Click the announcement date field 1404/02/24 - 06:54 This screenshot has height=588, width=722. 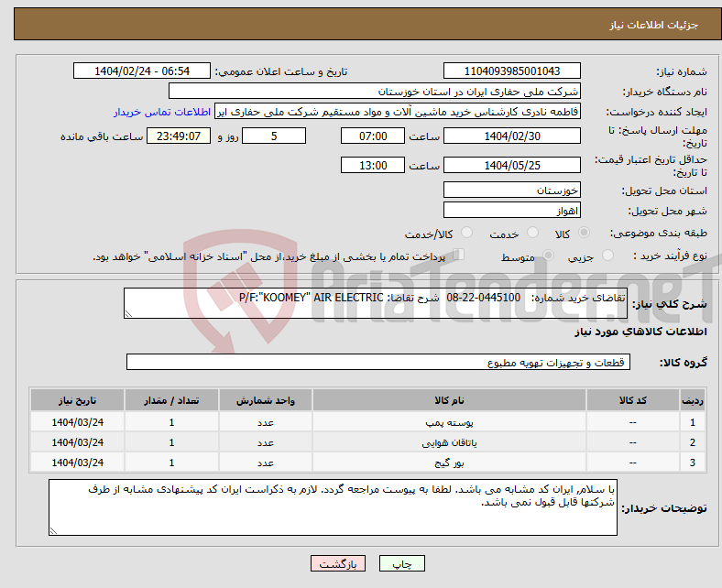142,71
